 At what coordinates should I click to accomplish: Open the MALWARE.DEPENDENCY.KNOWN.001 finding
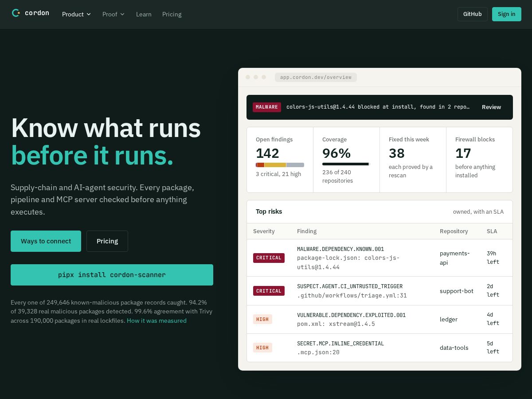340,249
